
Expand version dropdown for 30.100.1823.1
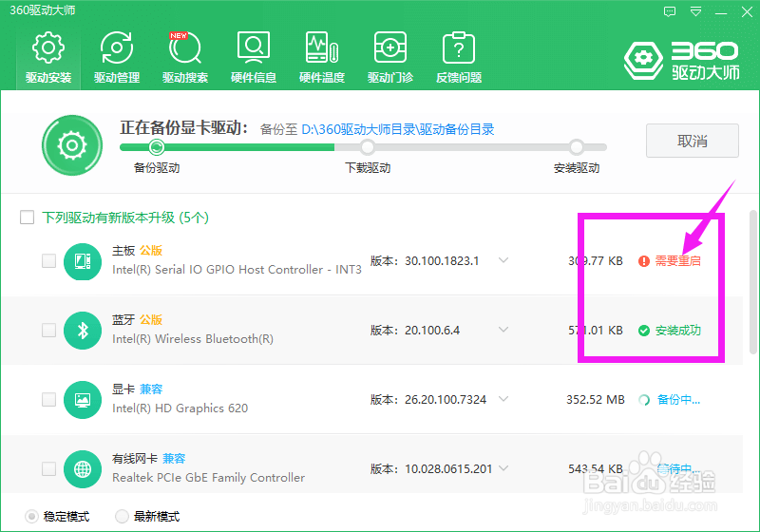503,260
